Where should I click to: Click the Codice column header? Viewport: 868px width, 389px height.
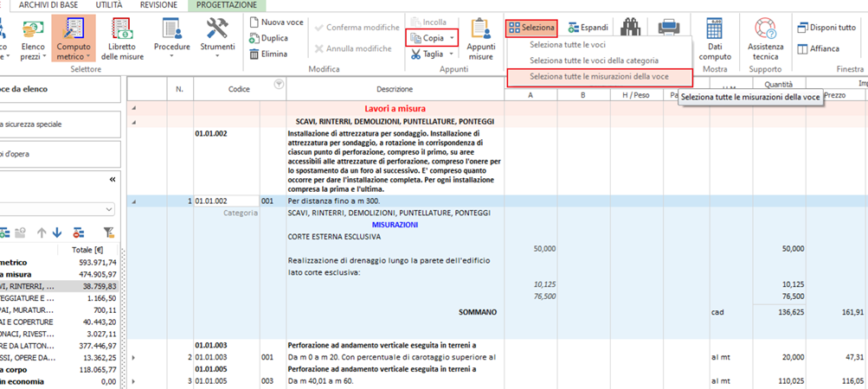(240, 88)
